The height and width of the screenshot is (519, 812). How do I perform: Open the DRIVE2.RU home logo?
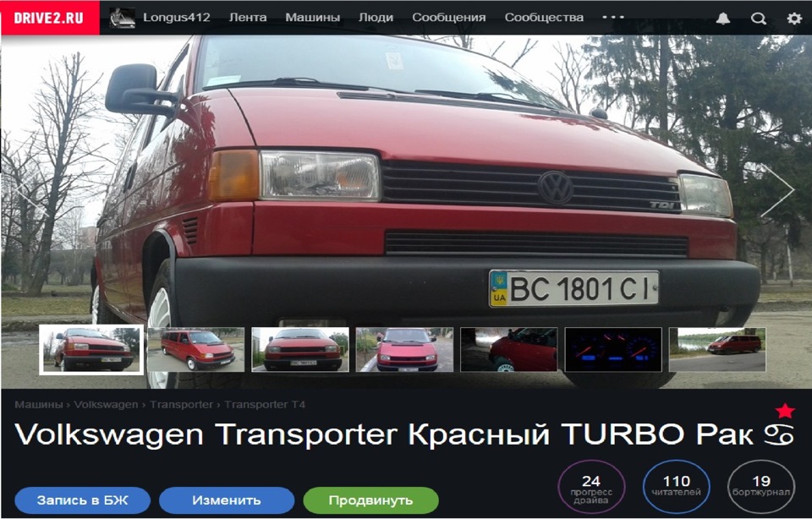(x=50, y=18)
